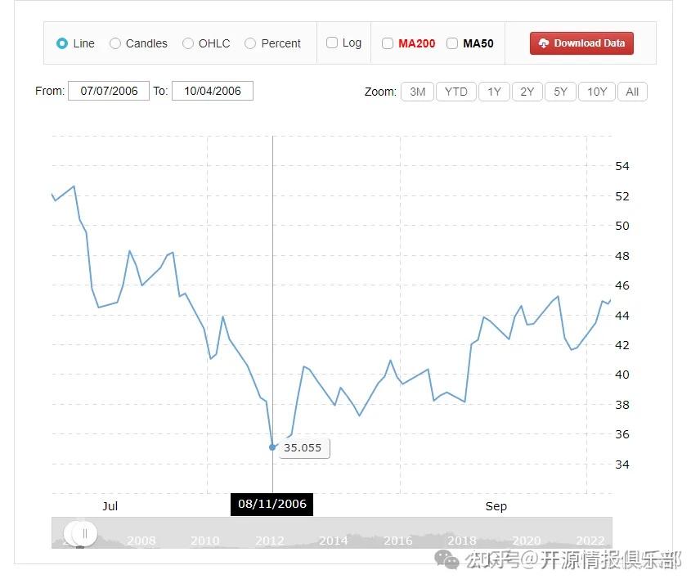The height and width of the screenshot is (588, 700).
Task: Switch to Candles chart type
Action: click(115, 43)
